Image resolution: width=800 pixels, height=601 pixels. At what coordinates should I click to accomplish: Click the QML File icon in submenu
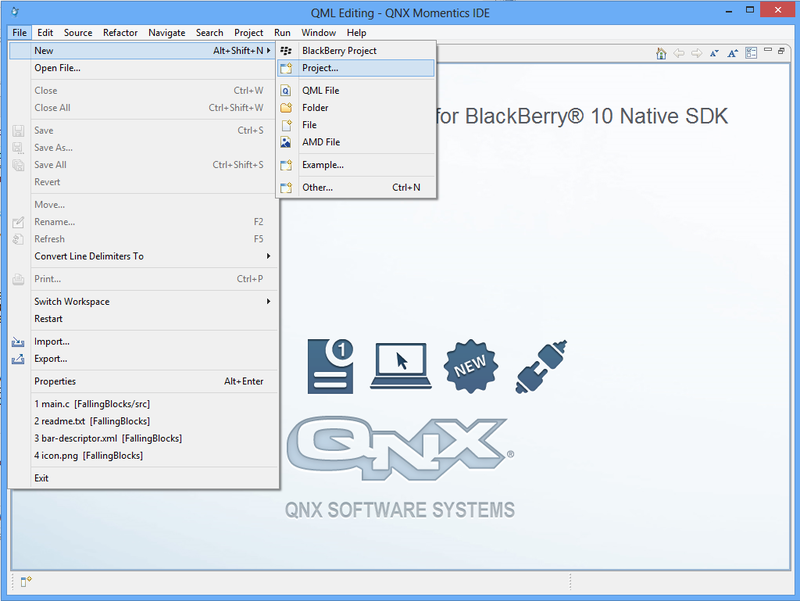pyautogui.click(x=286, y=91)
